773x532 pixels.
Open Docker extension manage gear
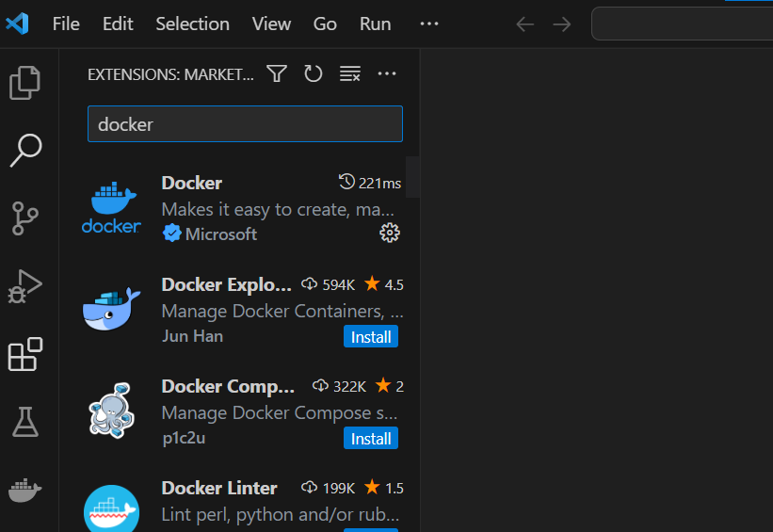[390, 233]
